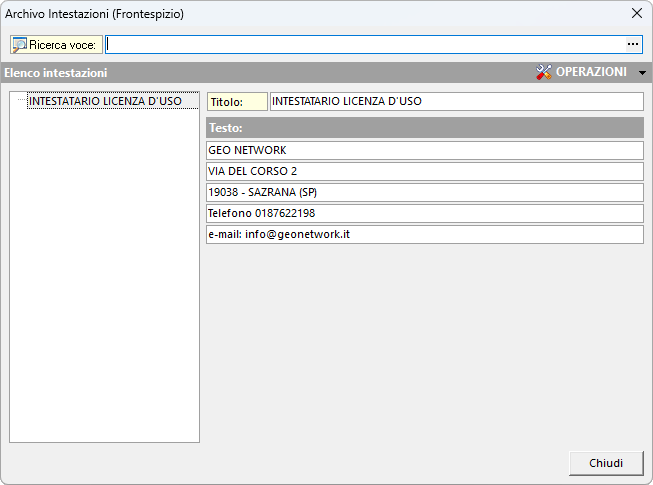Screen dimensions: 653x485
Task: Click into the Titolo text field
Action: pyautogui.click(x=456, y=102)
